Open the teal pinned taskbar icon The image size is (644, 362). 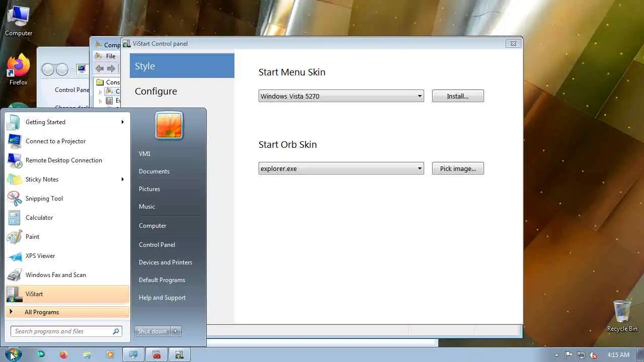click(x=41, y=355)
